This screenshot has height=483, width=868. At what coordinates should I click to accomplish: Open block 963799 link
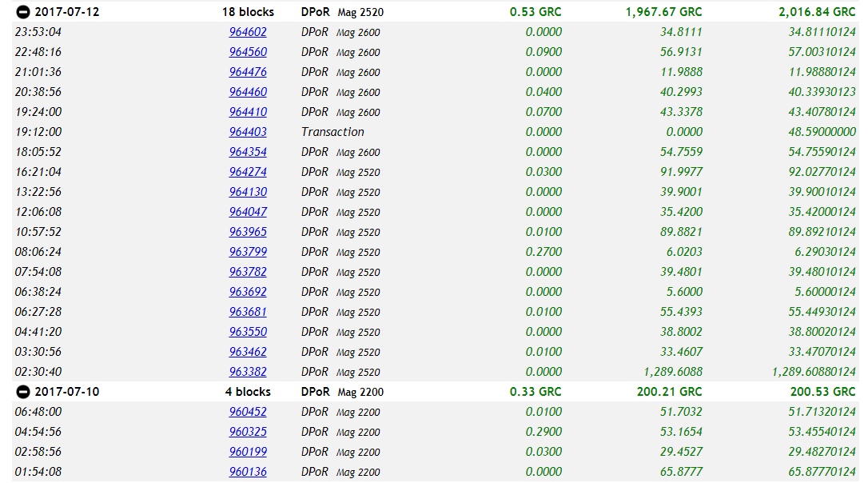coord(248,251)
